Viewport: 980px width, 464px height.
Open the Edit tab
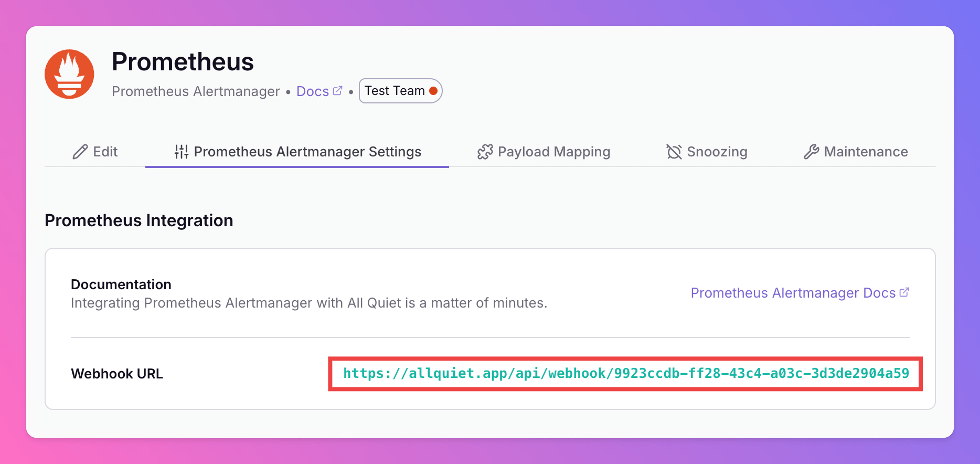pos(95,152)
